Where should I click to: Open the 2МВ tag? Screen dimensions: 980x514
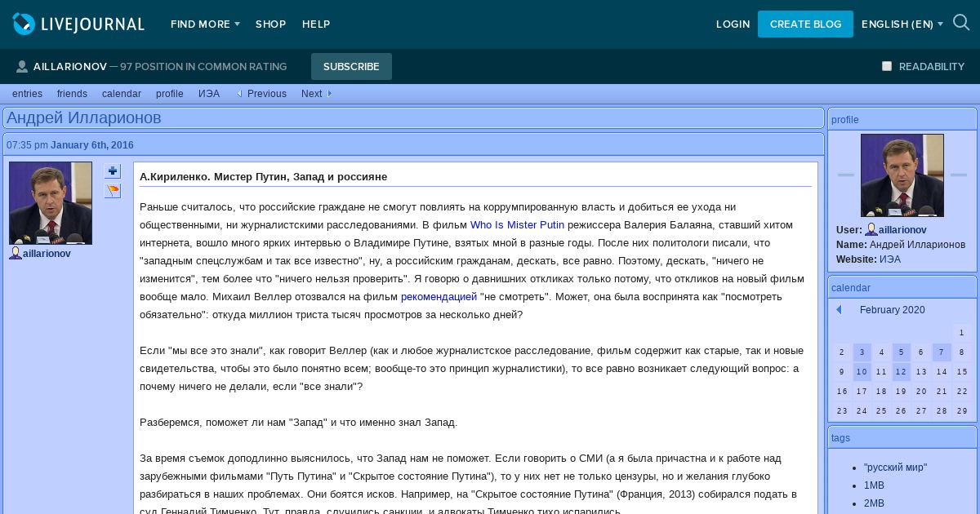874,503
